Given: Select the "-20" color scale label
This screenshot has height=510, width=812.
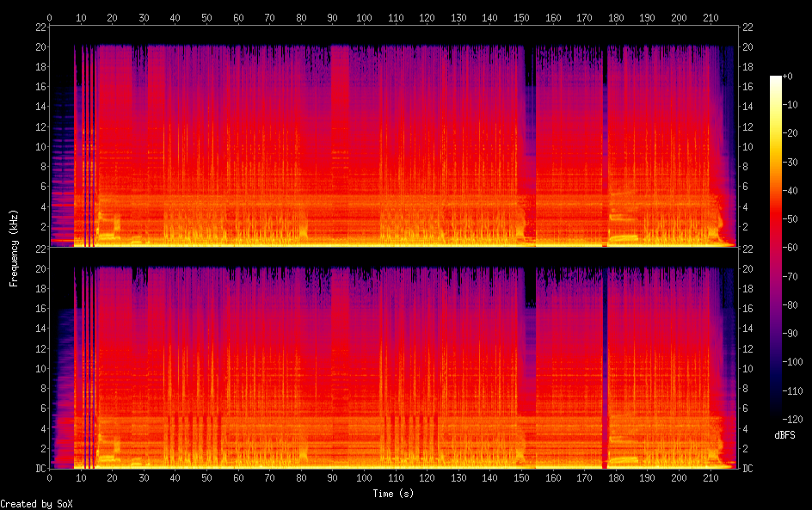Looking at the screenshot, I should coord(790,133).
